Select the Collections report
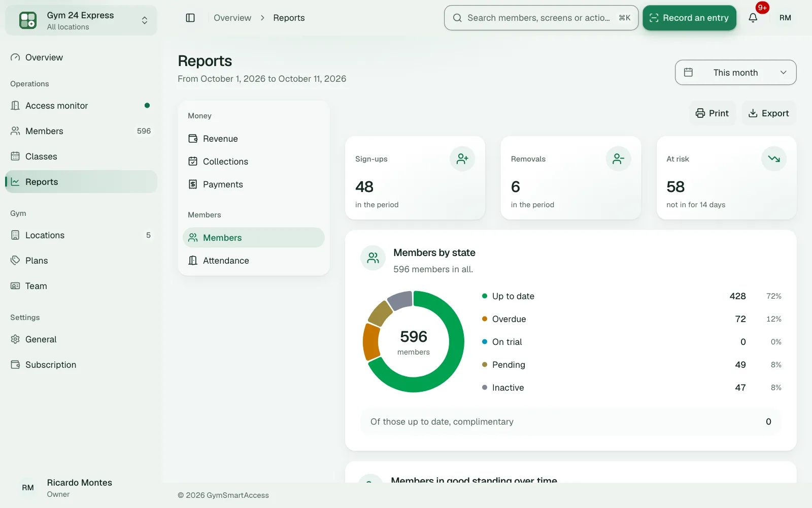The width and height of the screenshot is (812, 508). pyautogui.click(x=254, y=162)
